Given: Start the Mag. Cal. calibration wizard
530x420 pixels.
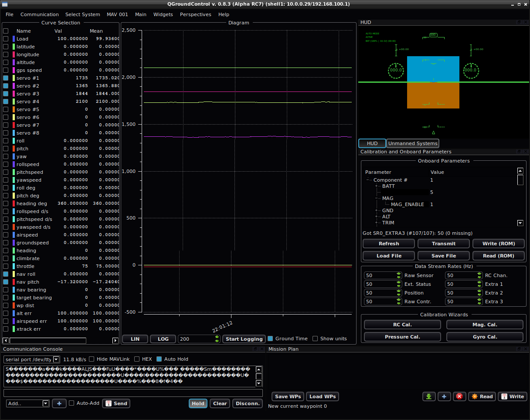Looking at the screenshot, I should click(485, 324).
